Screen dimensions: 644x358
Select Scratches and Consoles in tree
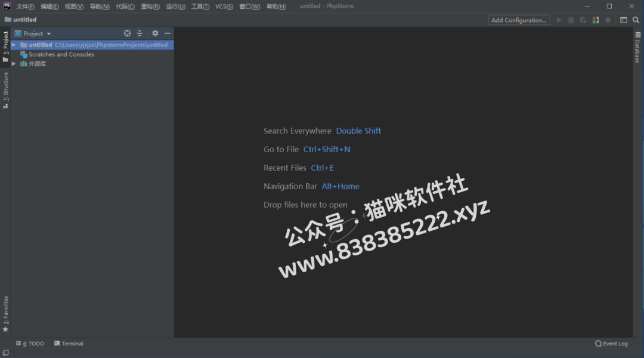click(x=61, y=54)
